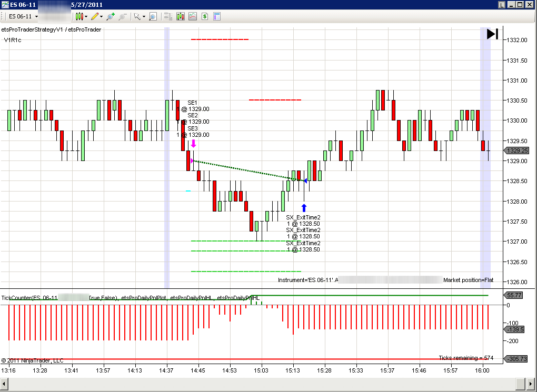Viewport: 537px width, 392px height.
Task: Click the lowest green dashed target line
Action: coord(246,272)
